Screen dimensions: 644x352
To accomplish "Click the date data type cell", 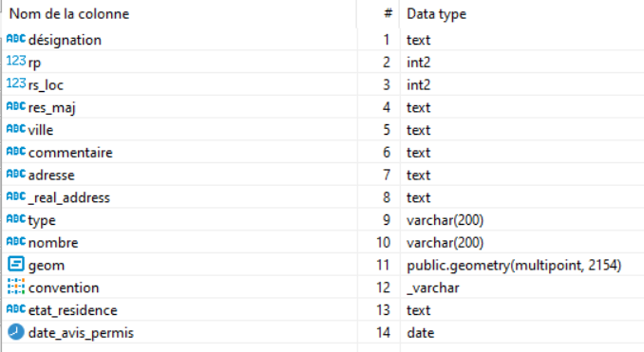I will (x=421, y=333).
